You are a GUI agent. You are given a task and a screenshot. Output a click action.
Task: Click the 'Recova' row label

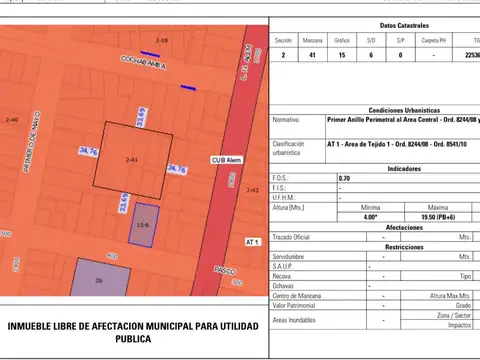tap(281, 276)
